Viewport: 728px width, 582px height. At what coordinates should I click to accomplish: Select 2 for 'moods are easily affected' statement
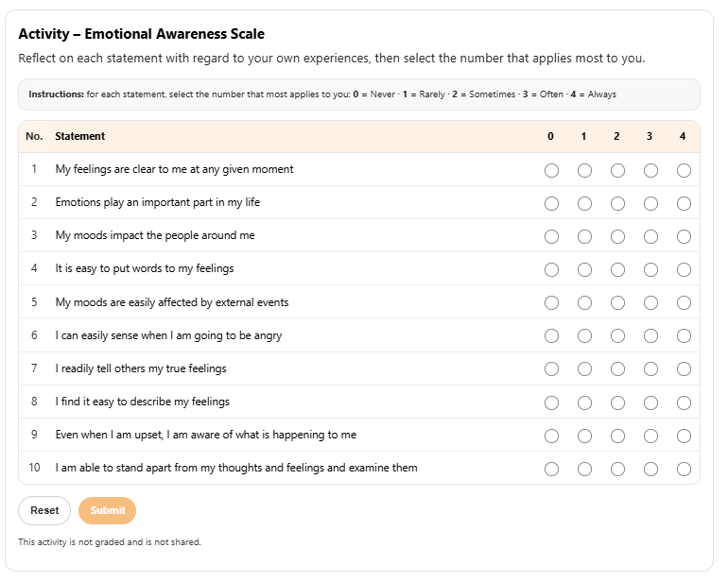617,303
